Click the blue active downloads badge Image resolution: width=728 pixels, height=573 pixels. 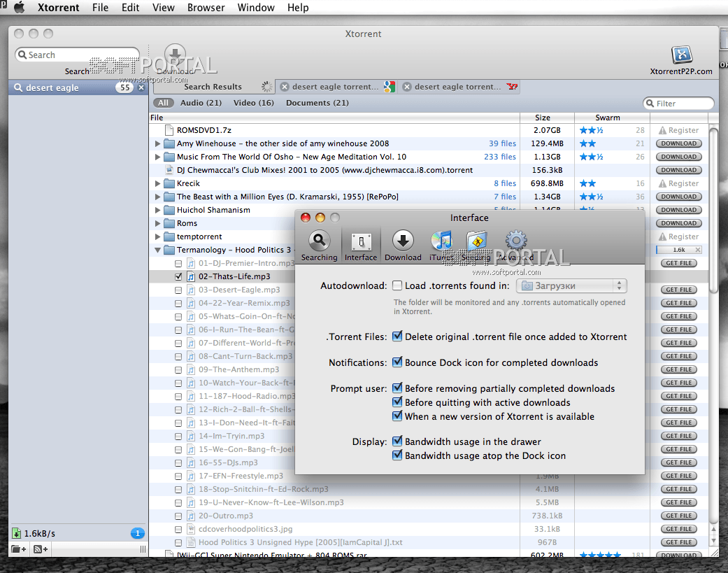click(137, 533)
